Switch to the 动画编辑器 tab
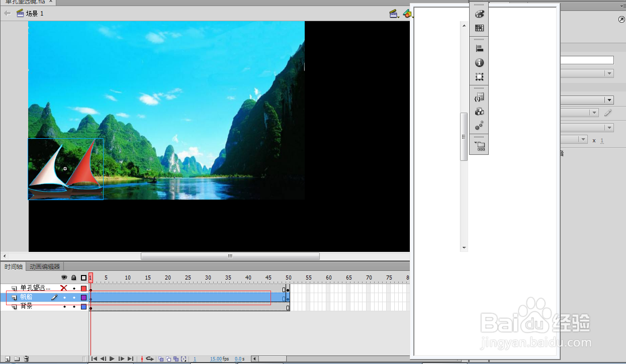 45,266
